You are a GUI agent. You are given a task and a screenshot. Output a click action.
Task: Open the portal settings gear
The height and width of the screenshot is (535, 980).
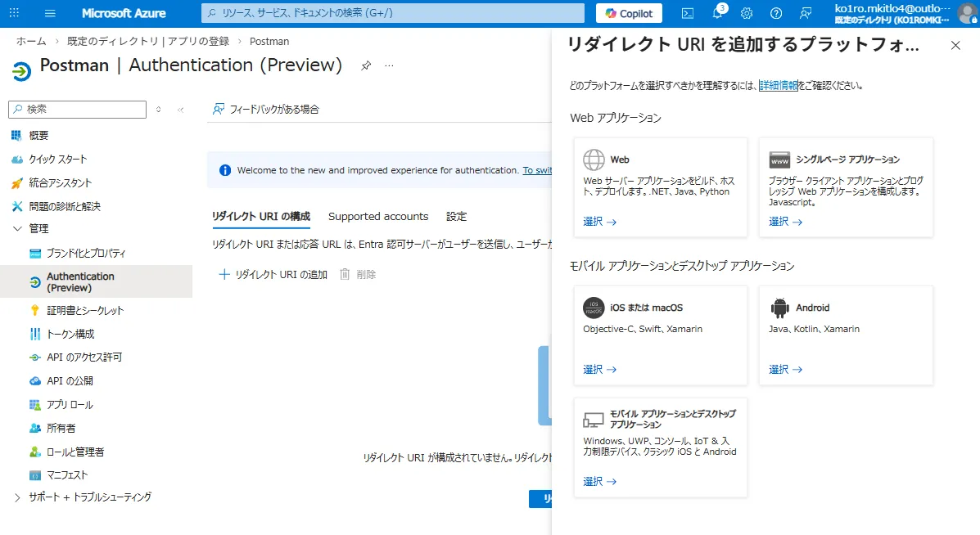click(x=746, y=12)
